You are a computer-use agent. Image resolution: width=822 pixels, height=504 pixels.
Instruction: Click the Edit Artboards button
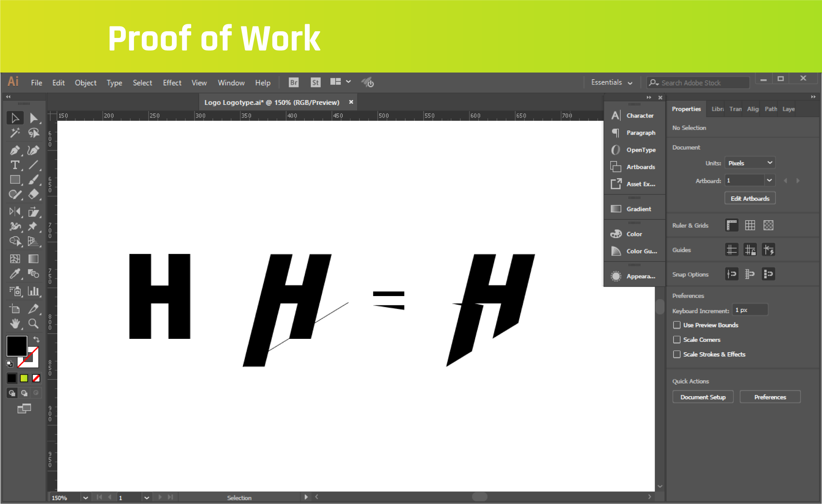coord(750,199)
